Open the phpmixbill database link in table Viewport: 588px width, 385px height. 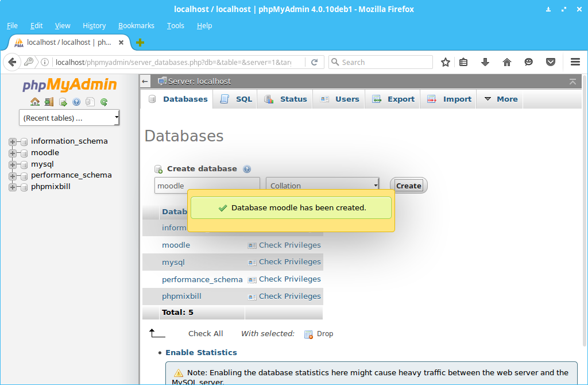pos(181,296)
